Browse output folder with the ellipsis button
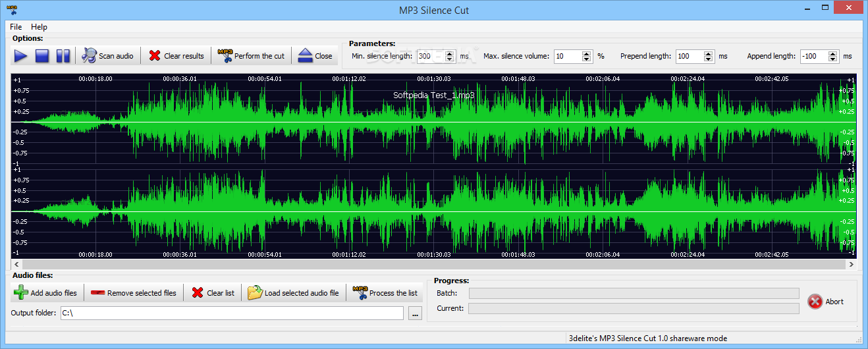This screenshot has height=349, width=868. 415,314
